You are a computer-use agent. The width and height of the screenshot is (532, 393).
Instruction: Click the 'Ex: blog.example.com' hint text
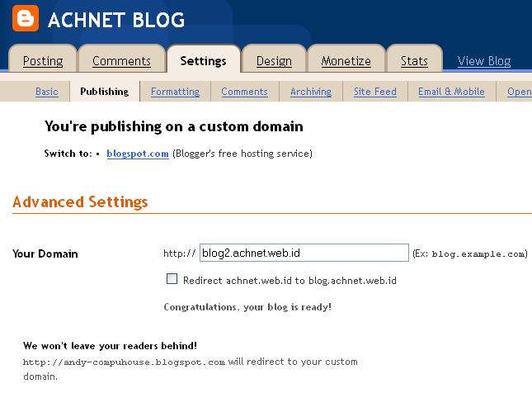tap(470, 253)
